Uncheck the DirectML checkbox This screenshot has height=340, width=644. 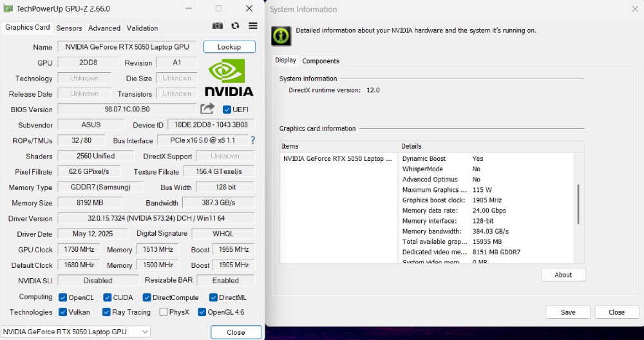point(214,297)
